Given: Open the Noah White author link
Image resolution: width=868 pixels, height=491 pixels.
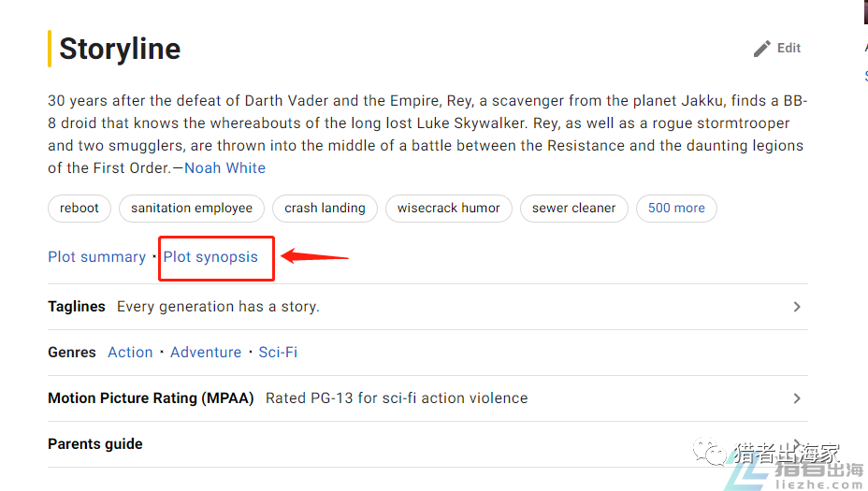Looking at the screenshot, I should 224,168.
